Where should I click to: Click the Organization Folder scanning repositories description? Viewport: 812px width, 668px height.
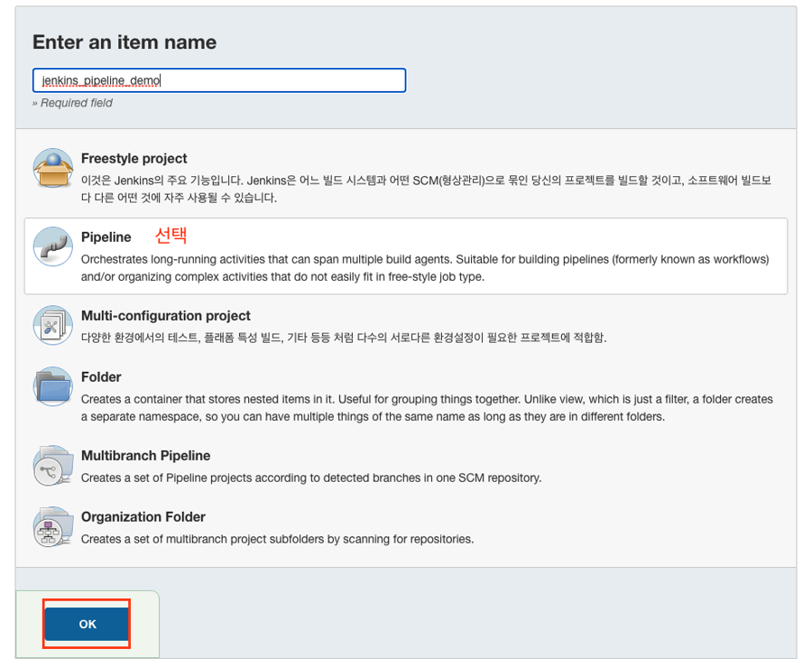click(277, 539)
